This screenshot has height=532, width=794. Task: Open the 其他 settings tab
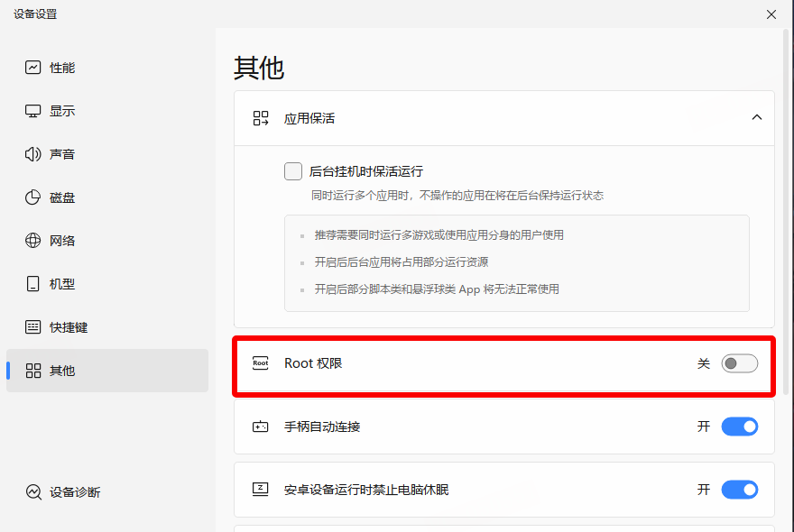pos(62,371)
